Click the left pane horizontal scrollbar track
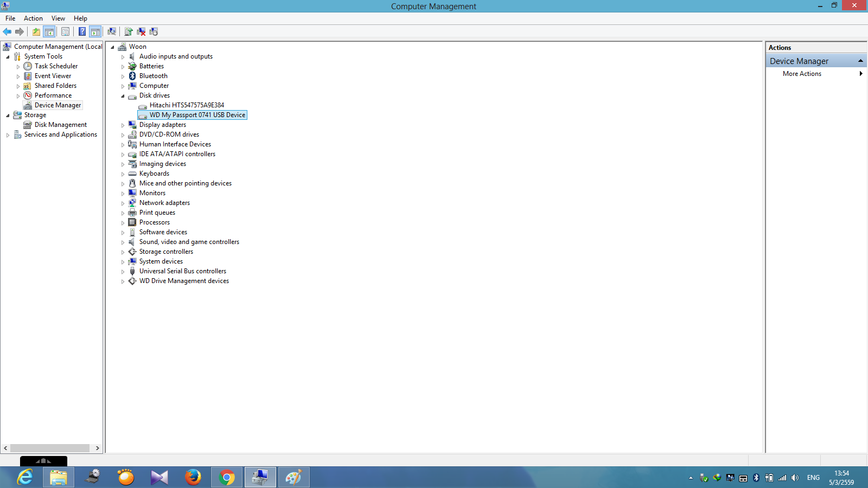Screen dimensions: 868x488 pos(50,448)
